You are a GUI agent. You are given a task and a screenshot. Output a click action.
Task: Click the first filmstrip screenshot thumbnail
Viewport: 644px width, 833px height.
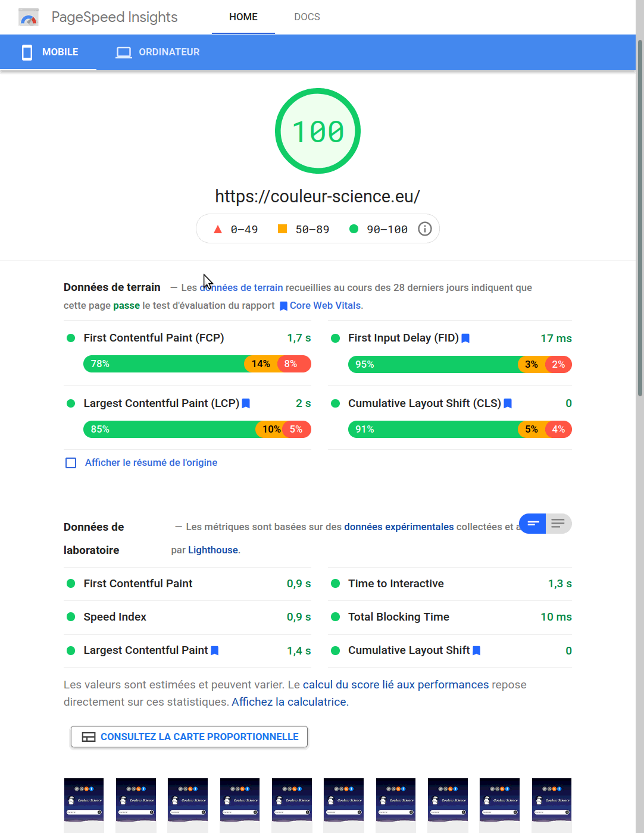tap(84, 805)
